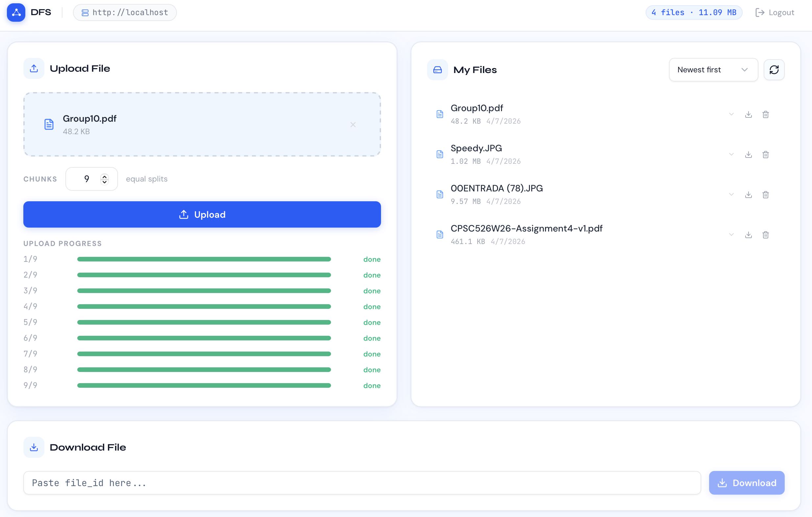812x517 pixels.
Task: Click the blue Upload button
Action: pos(202,214)
